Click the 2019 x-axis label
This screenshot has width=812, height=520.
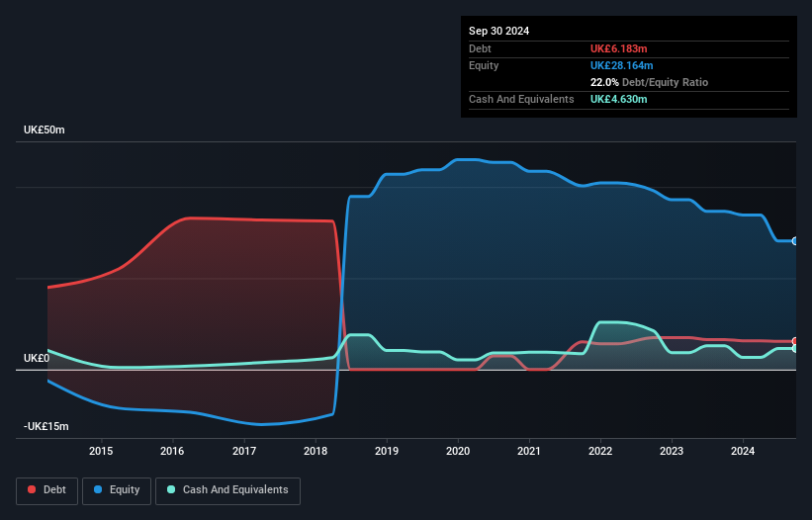[x=387, y=451]
